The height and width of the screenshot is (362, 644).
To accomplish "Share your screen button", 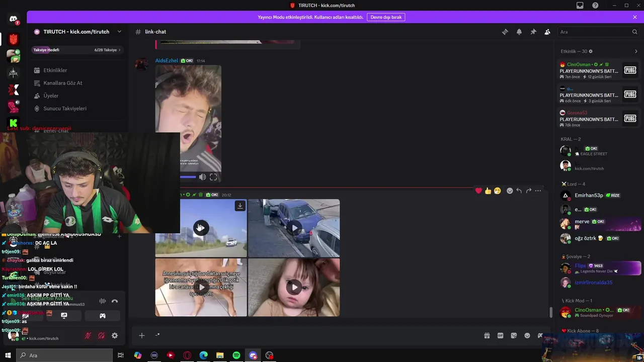I will (64, 316).
